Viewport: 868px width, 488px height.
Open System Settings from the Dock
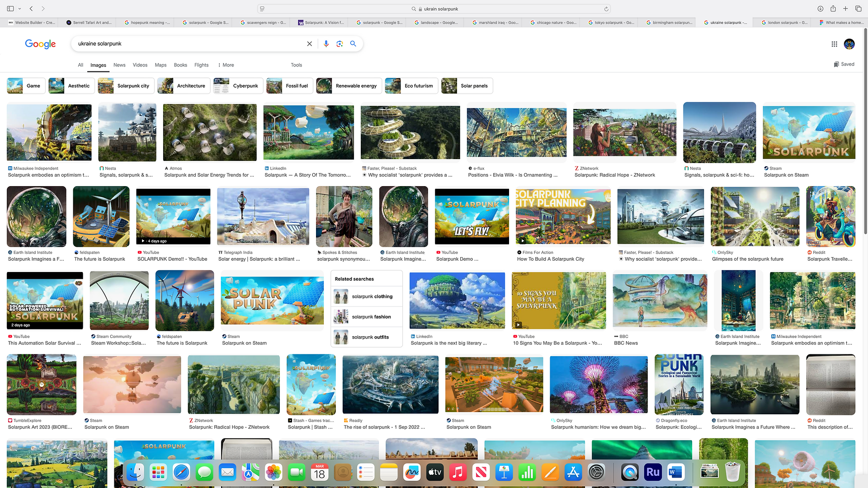[x=596, y=473]
